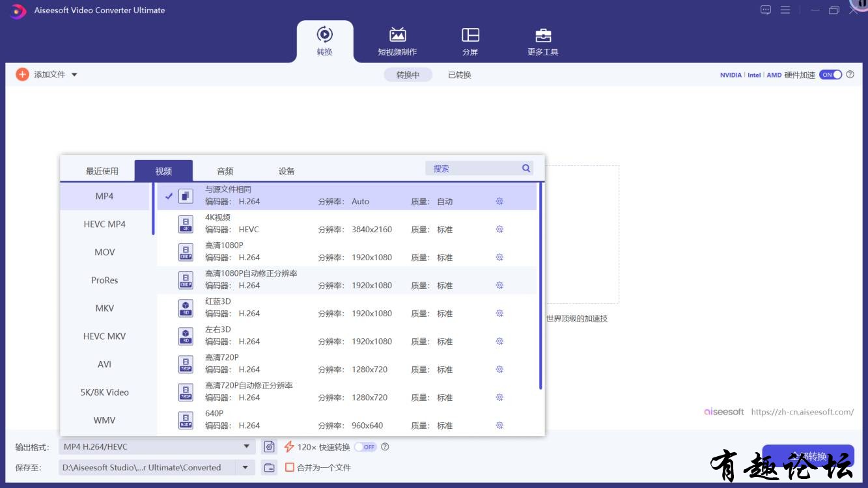Toggle hardware acceleration ON switch
This screenshot has height=488, width=868.
(831, 75)
